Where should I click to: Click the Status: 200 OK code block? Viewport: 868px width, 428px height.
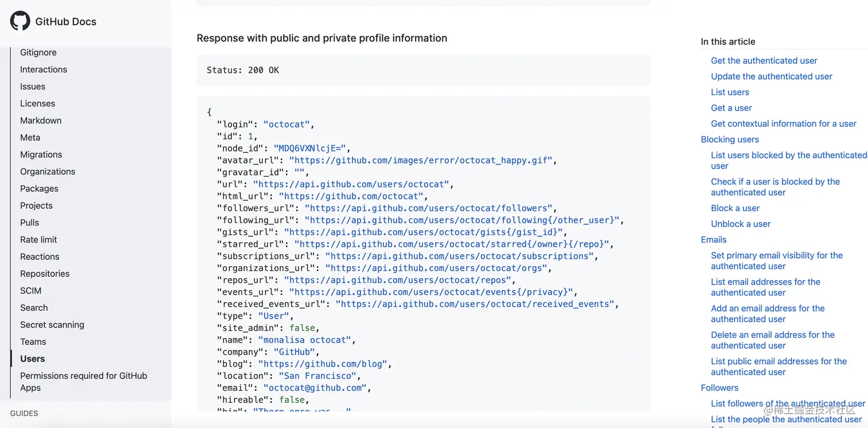424,70
